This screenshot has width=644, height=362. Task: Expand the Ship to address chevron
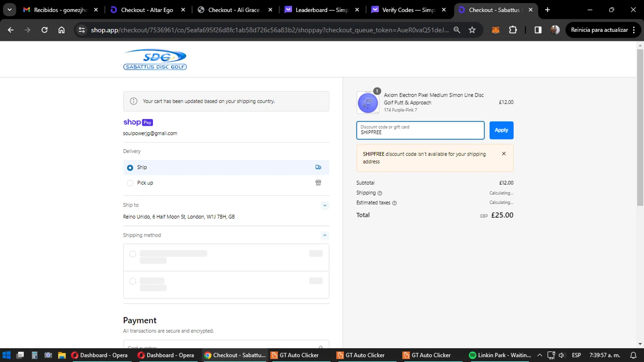(325, 205)
